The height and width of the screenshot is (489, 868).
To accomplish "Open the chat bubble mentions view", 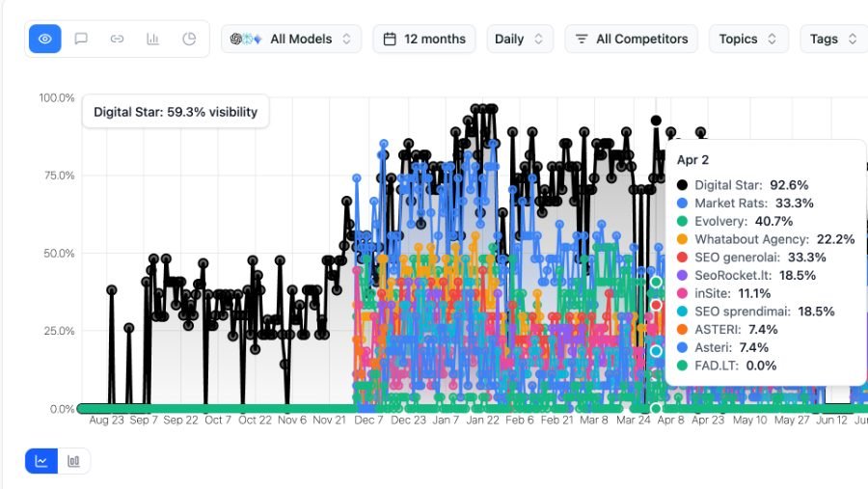I will click(x=81, y=39).
